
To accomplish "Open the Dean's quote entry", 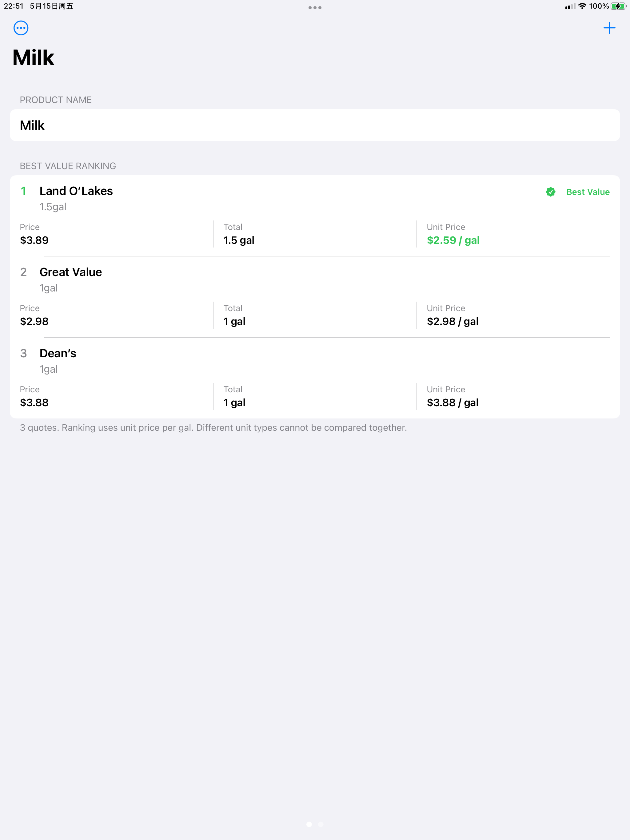I will (x=315, y=378).
